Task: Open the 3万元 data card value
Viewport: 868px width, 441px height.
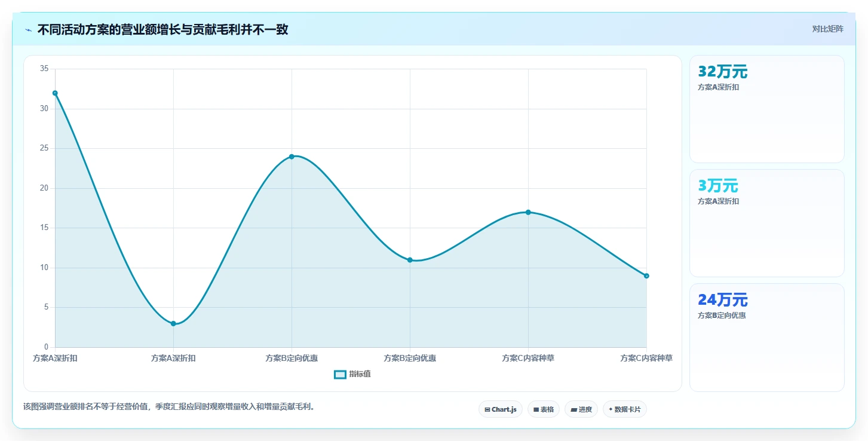Action: pyautogui.click(x=718, y=186)
